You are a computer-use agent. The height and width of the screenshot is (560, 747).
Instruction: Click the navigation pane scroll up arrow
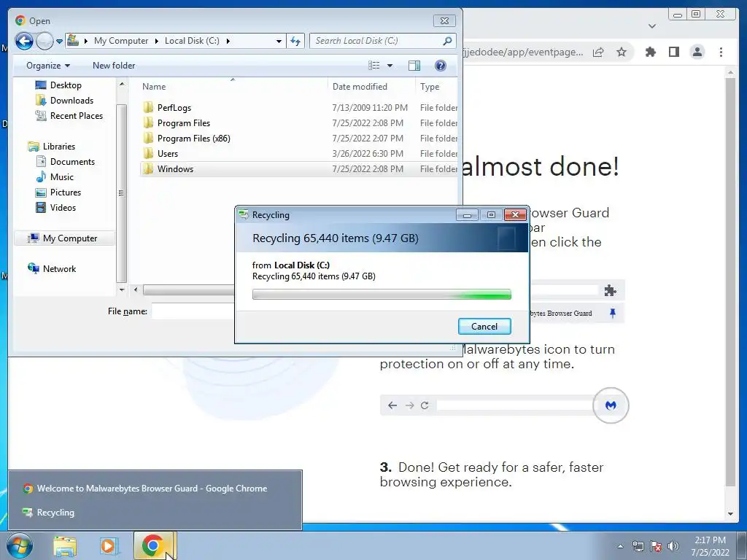coord(122,84)
